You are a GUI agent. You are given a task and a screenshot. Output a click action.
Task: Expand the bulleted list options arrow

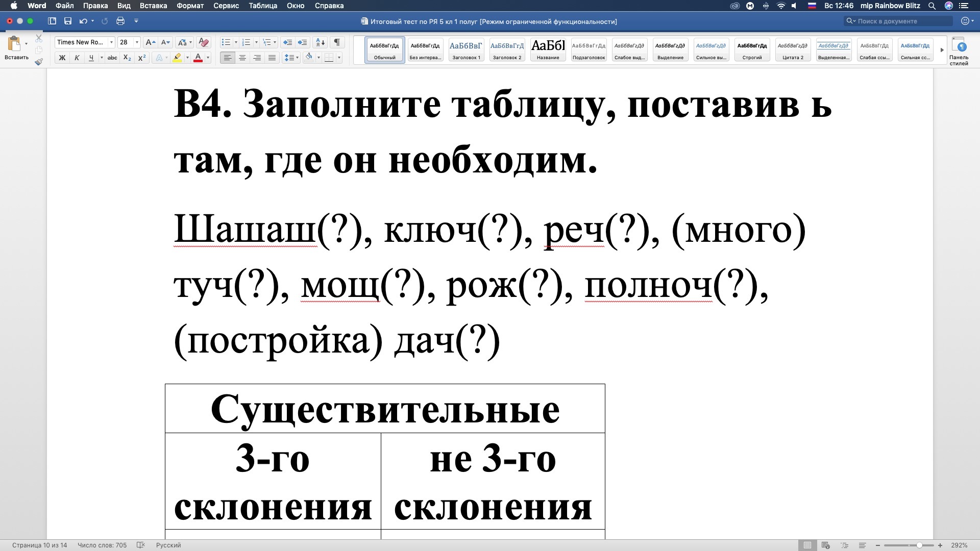pos(236,42)
